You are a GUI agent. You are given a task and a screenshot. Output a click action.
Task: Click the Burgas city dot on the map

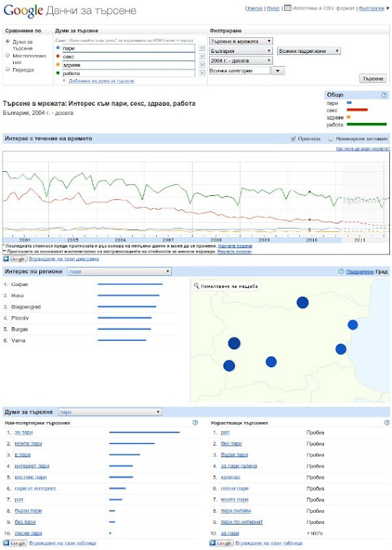coord(340,349)
